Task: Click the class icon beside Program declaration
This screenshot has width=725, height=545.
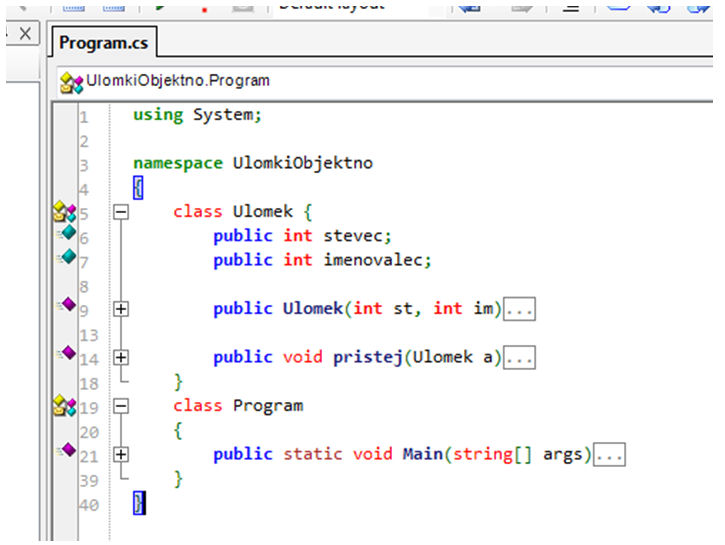Action: (64, 405)
